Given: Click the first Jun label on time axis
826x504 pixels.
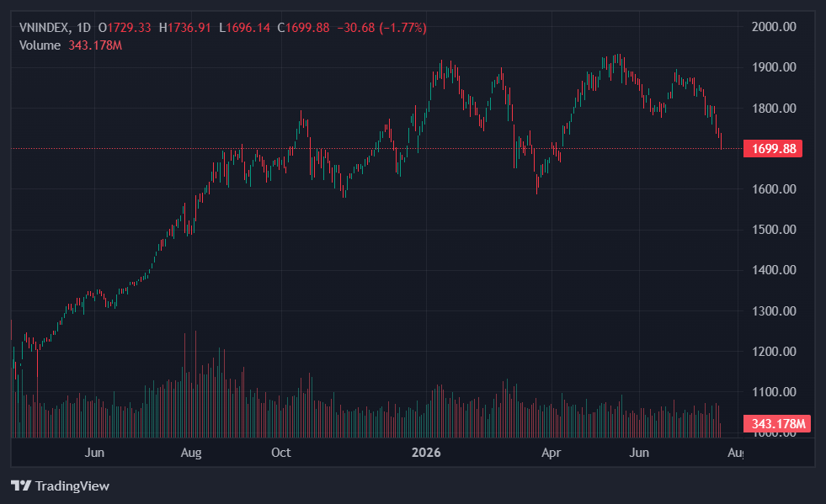Looking at the screenshot, I should [x=94, y=453].
